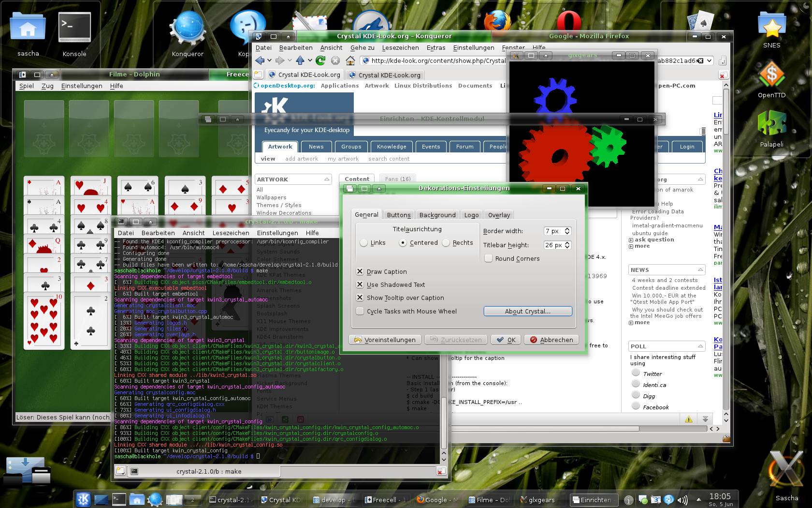The width and height of the screenshot is (812, 508).
Task: Click the Konsole launcher in the panel
Action: (x=119, y=499)
